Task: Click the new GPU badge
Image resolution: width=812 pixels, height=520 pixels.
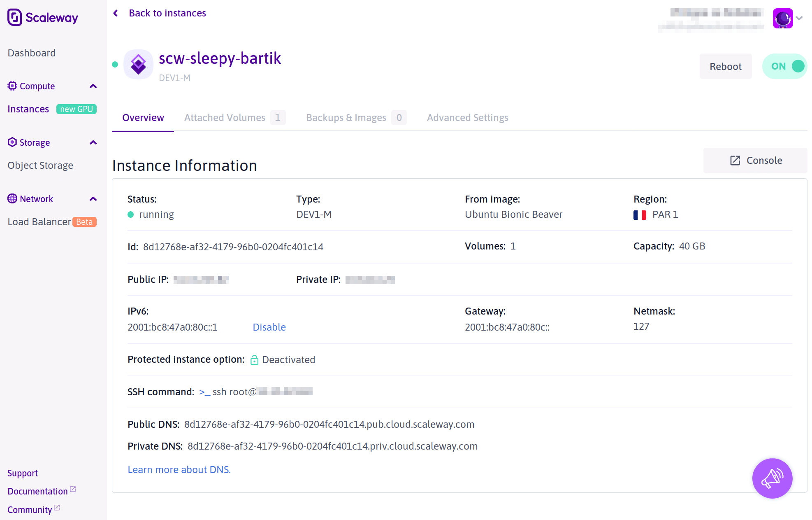Action: [x=77, y=109]
